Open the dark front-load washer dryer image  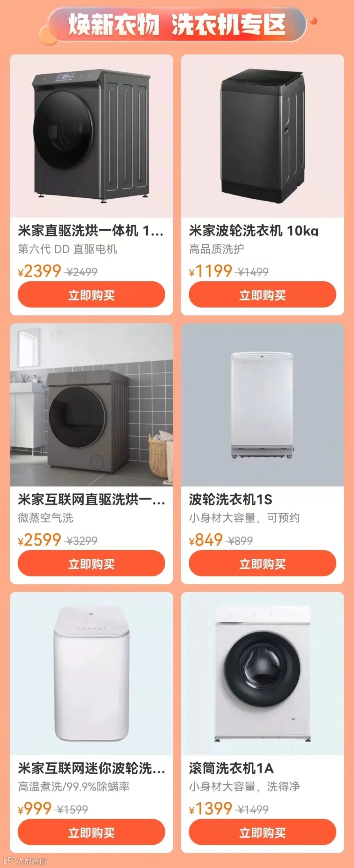point(91,136)
